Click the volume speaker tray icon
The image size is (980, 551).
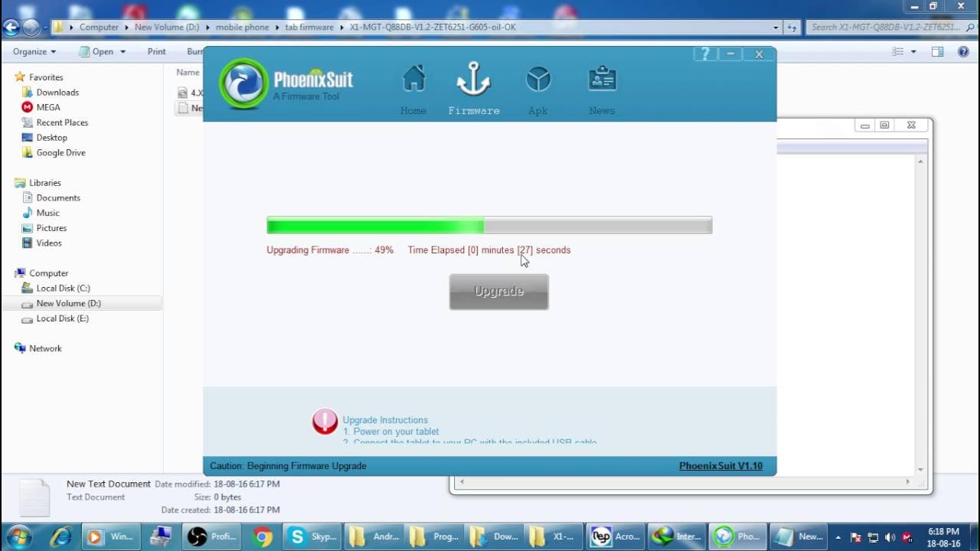(x=890, y=537)
